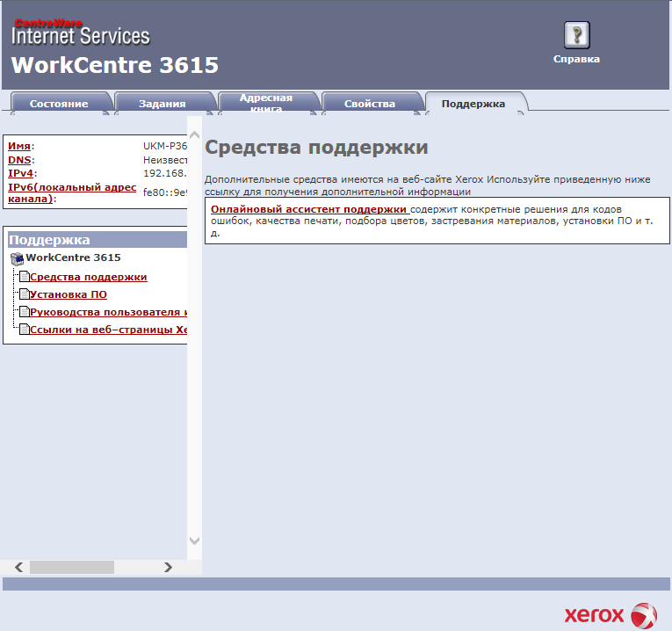Click the UKM-P36 device name value
The image size is (672, 631).
pyautogui.click(x=165, y=146)
